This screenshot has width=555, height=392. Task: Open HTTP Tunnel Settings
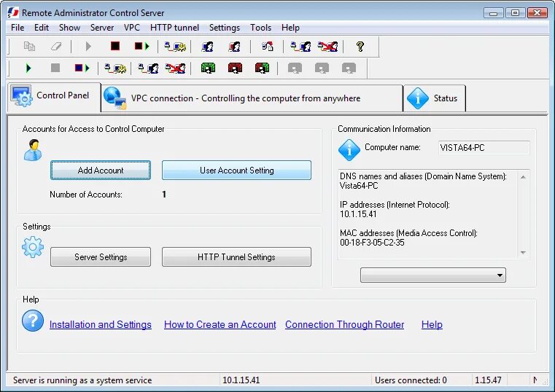click(x=236, y=257)
